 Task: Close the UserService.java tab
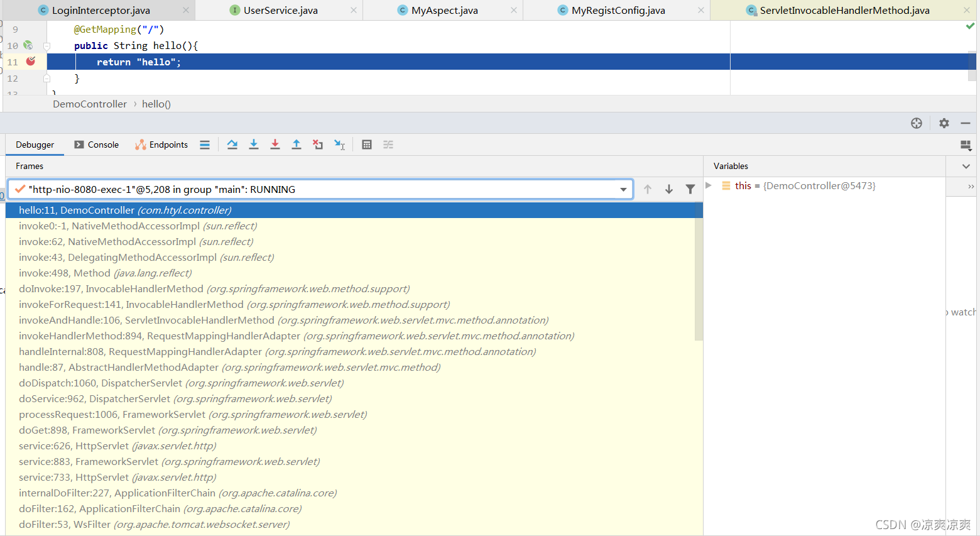click(354, 10)
